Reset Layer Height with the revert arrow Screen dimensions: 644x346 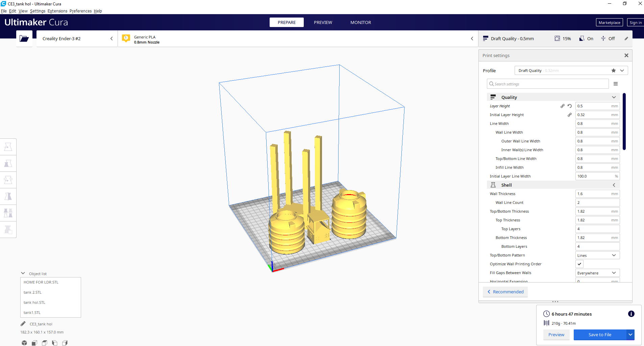pos(570,106)
